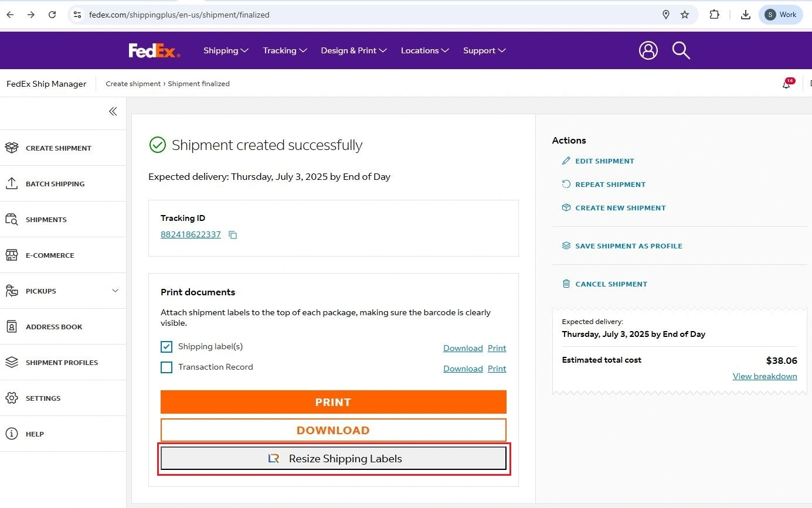Screen dimensions: 812x508
Task: Uncheck the Shipping label(s) checkbox
Action: coord(167,347)
